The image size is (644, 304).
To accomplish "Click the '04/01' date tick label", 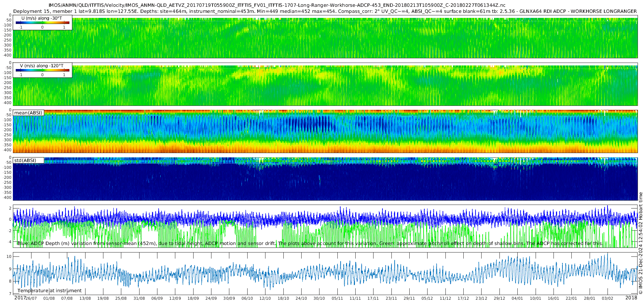I will tap(517, 299).
